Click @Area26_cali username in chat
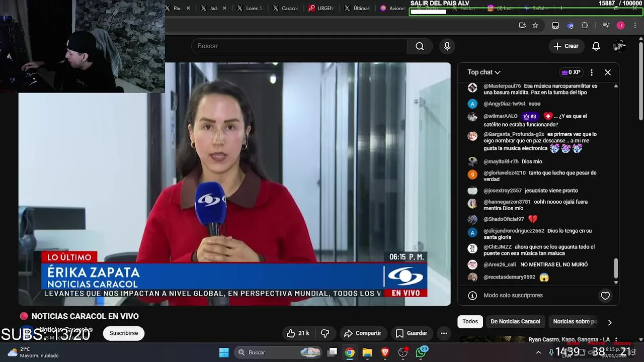The width and height of the screenshot is (644, 362). tap(500, 264)
